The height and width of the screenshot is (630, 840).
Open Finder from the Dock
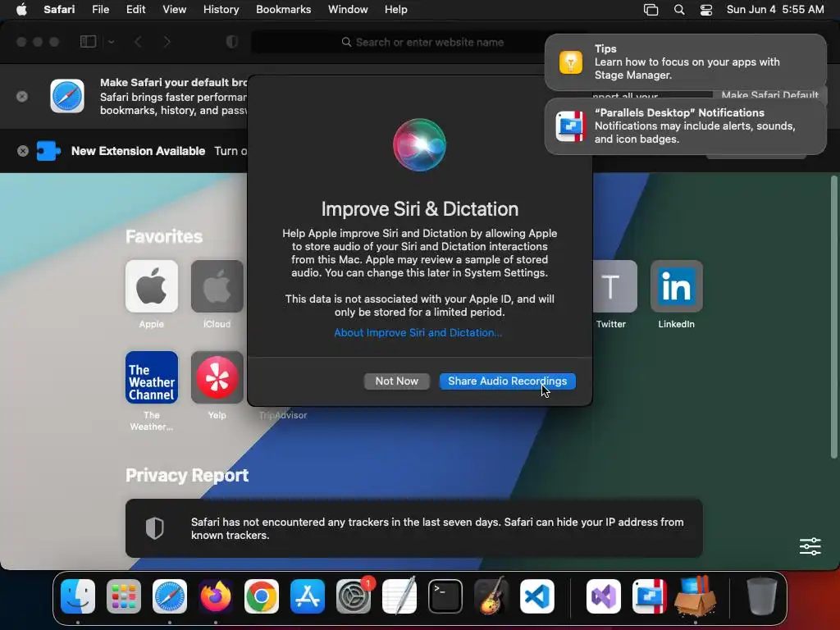point(78,596)
